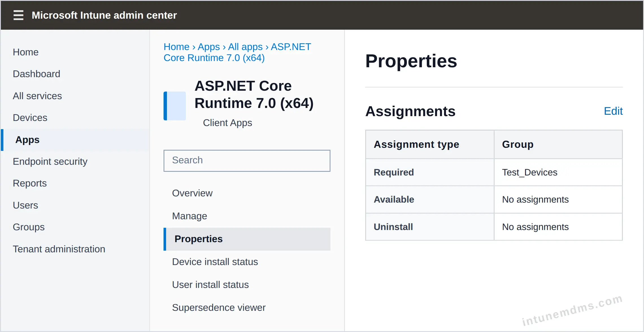The image size is (644, 332).
Task: Select the Required row label
Action: (x=394, y=172)
